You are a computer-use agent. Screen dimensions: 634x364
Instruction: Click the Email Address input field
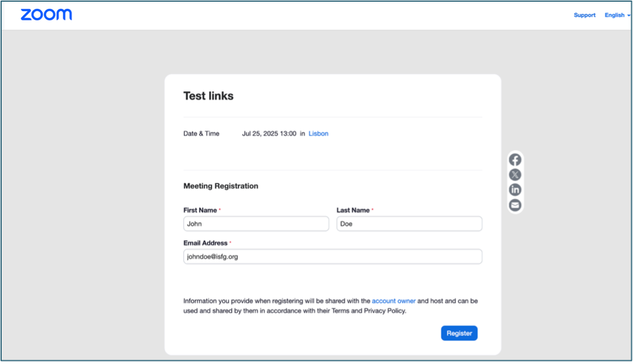click(332, 257)
